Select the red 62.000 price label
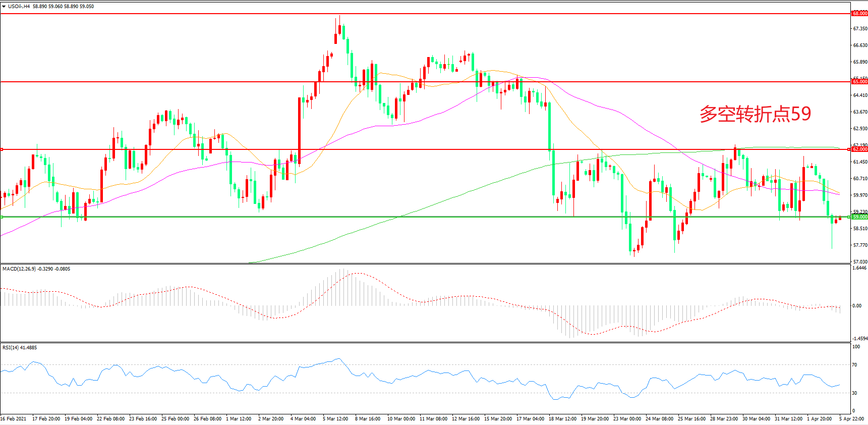This screenshot has width=868, height=425. click(x=859, y=149)
